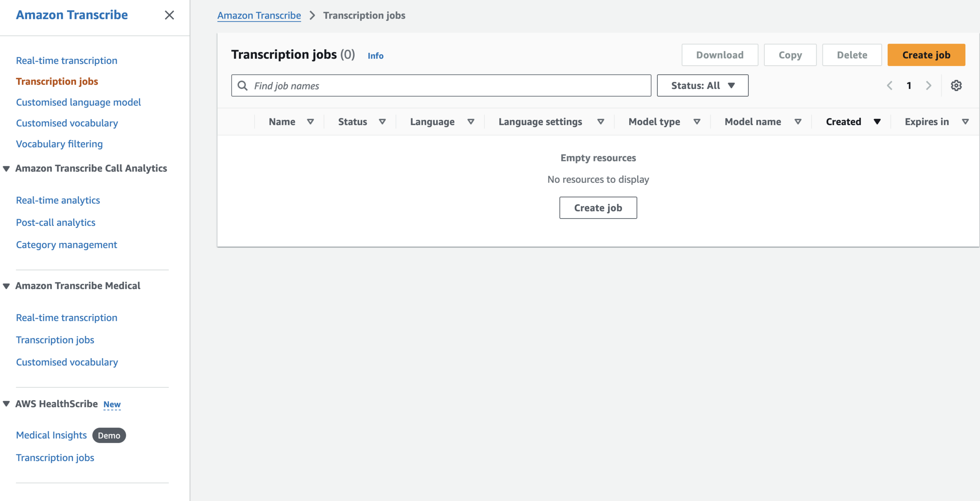
Task: Open table preferences gear icon
Action: (956, 86)
